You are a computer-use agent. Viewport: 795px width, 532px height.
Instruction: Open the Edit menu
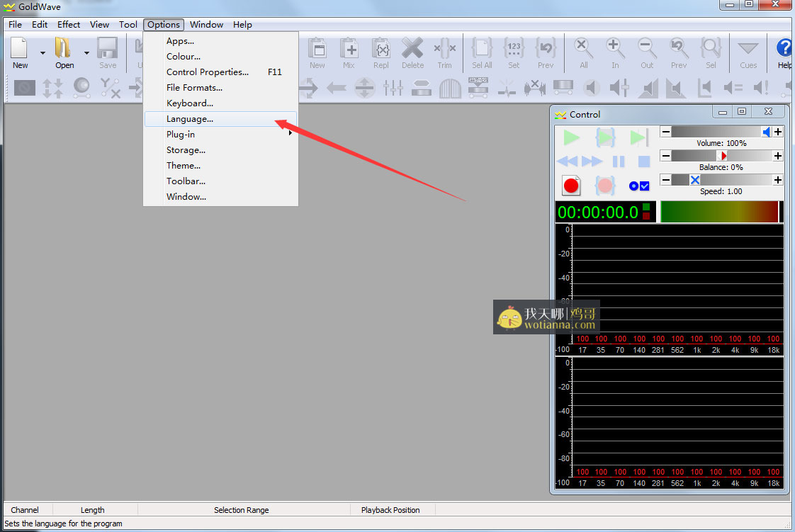click(x=40, y=24)
